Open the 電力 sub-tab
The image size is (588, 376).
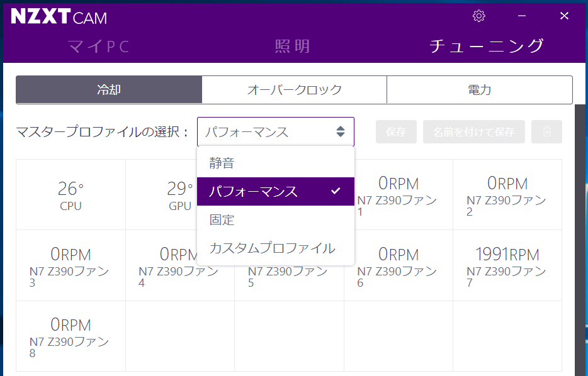[480, 89]
